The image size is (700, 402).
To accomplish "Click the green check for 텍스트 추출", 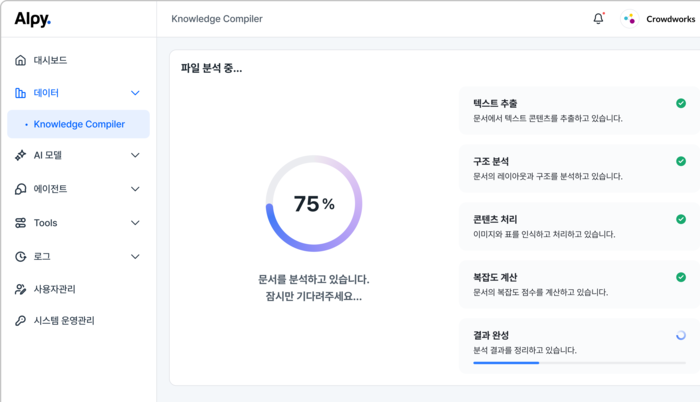I will pos(681,103).
